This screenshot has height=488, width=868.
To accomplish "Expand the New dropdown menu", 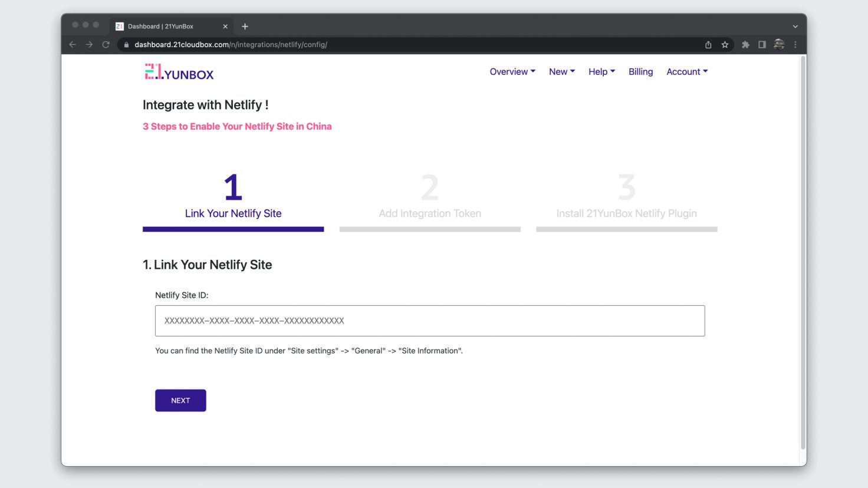I will pos(562,72).
